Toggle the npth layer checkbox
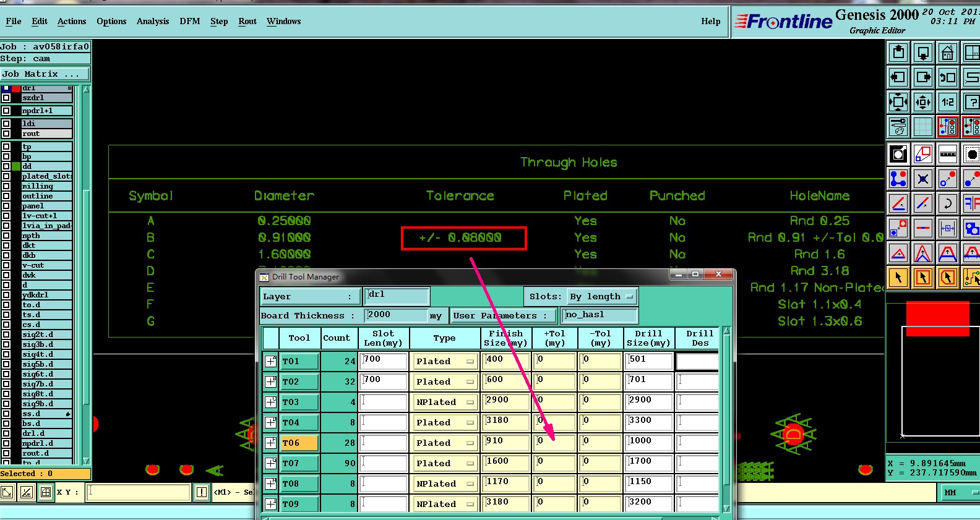The height and width of the screenshot is (520, 980). (6, 236)
